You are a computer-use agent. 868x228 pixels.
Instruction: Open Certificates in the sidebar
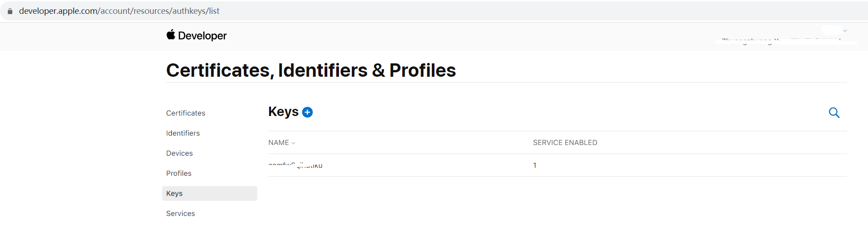186,113
